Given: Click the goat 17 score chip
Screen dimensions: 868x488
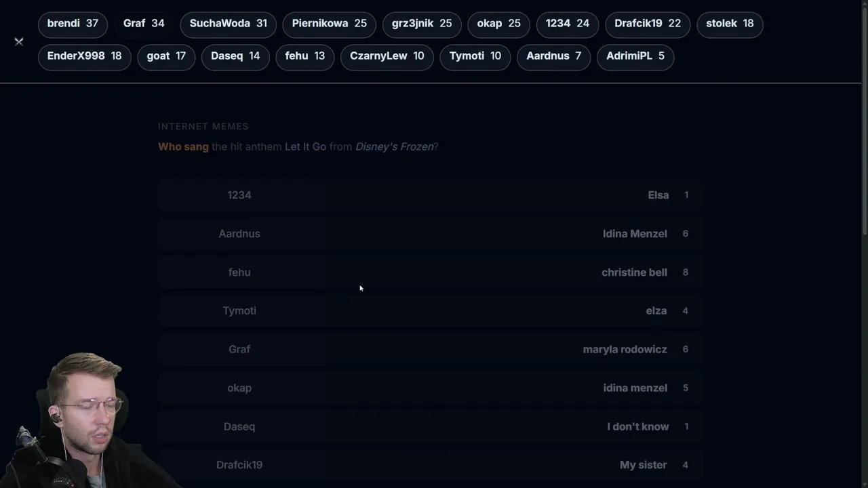Looking at the screenshot, I should click(166, 56).
